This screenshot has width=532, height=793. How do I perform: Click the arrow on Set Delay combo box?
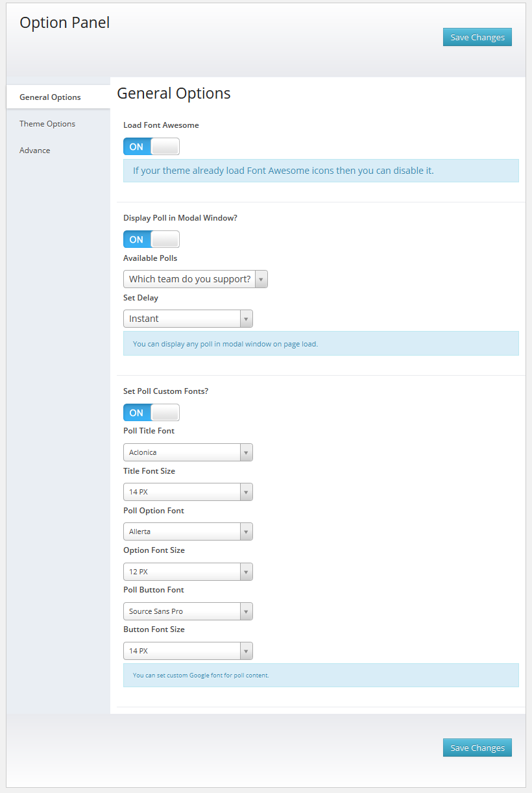pyautogui.click(x=246, y=319)
